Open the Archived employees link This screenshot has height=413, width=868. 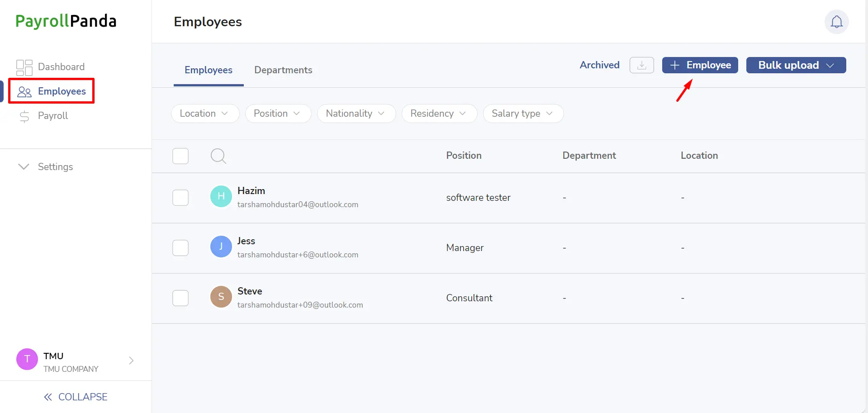(599, 65)
